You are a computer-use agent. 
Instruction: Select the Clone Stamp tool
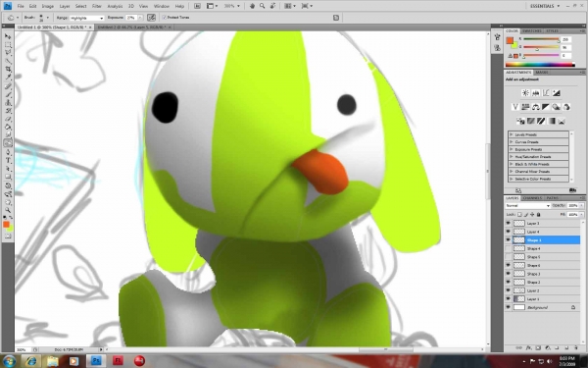coord(8,102)
